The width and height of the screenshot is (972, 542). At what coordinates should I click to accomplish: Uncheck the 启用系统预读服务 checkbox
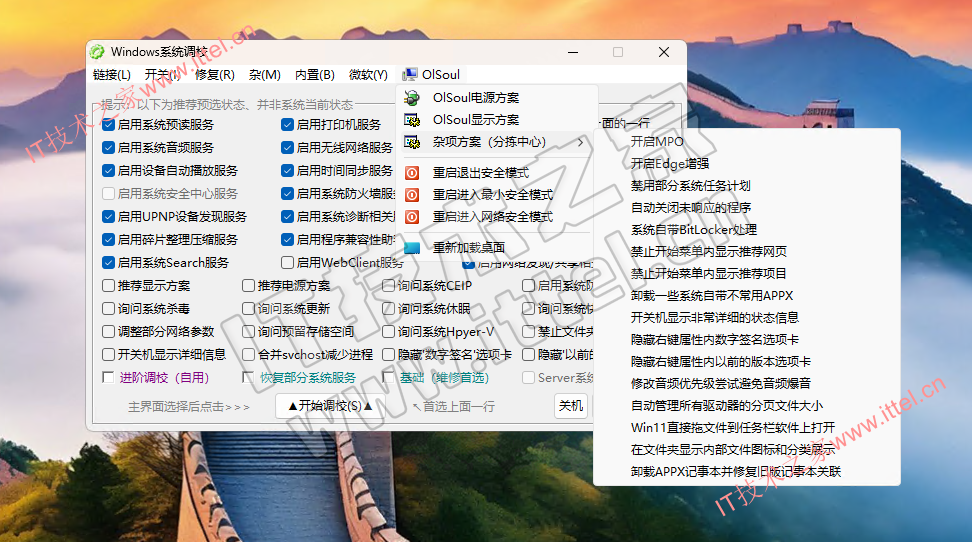pyautogui.click(x=109, y=125)
